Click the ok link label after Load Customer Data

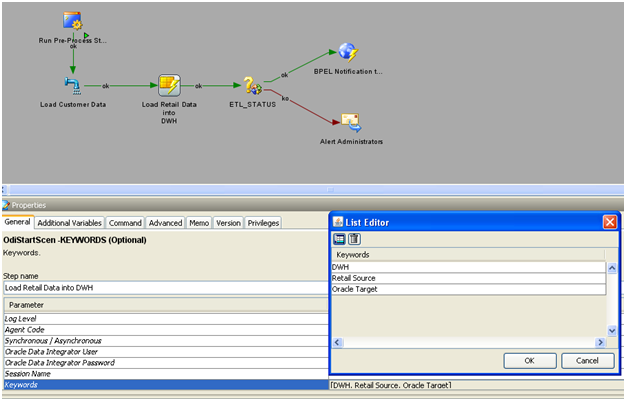click(105, 86)
